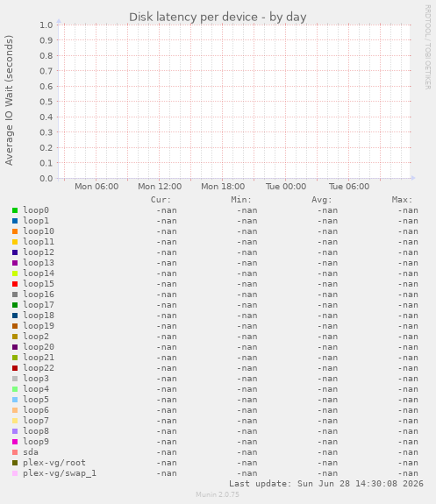This screenshot has height=504, width=436.
Task: Select the loop12 legend label
Action: click(39, 252)
